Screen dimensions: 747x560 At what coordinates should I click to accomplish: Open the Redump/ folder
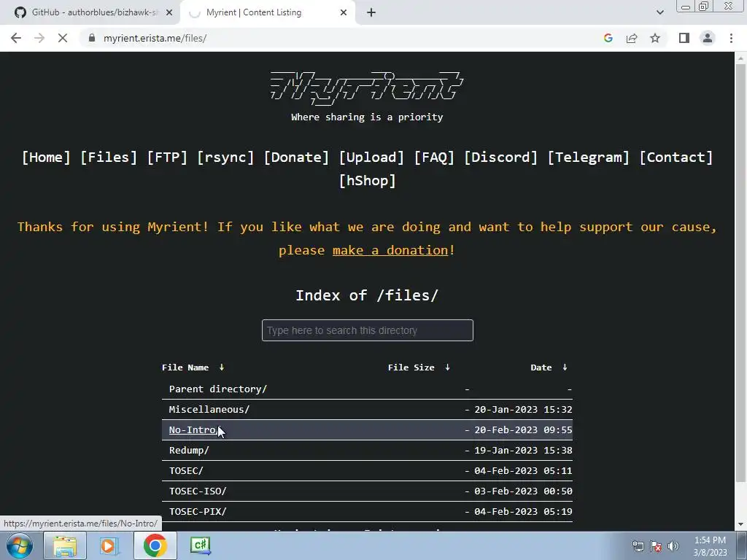(x=189, y=451)
